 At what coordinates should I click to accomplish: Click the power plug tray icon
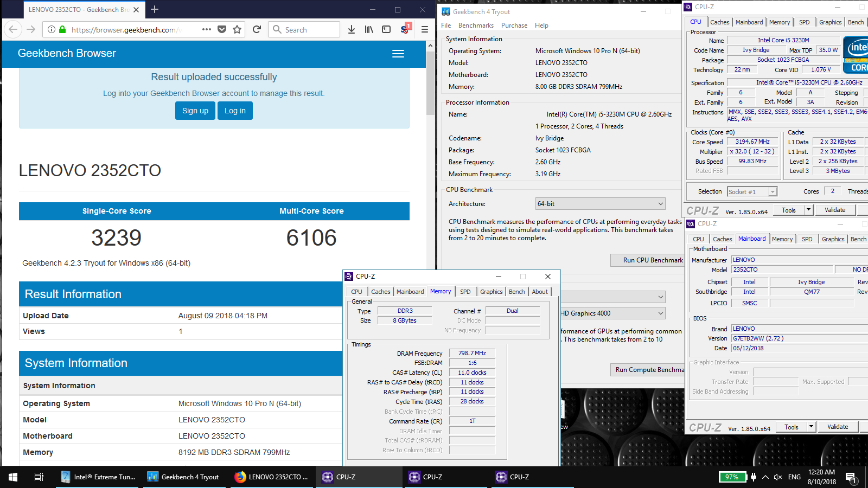pyautogui.click(x=753, y=477)
